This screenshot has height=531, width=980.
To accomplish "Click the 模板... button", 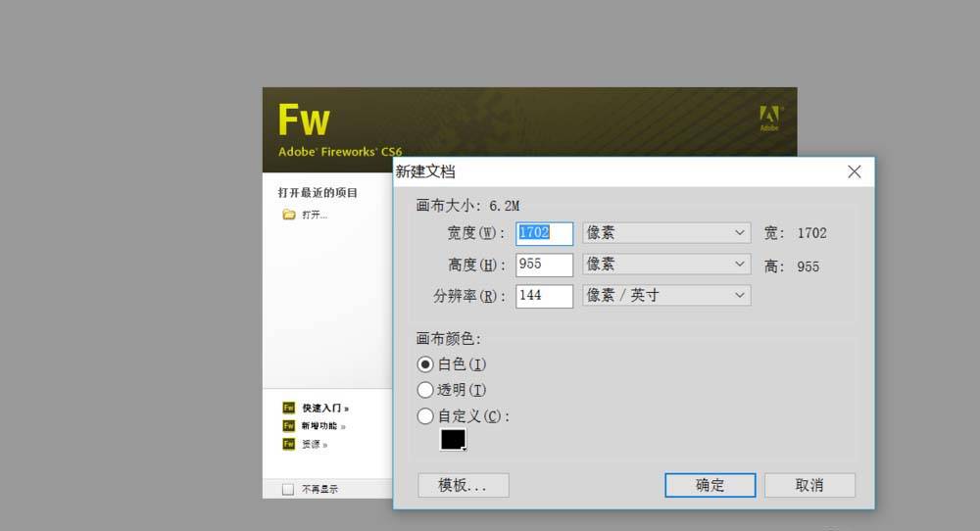I will pos(463,485).
